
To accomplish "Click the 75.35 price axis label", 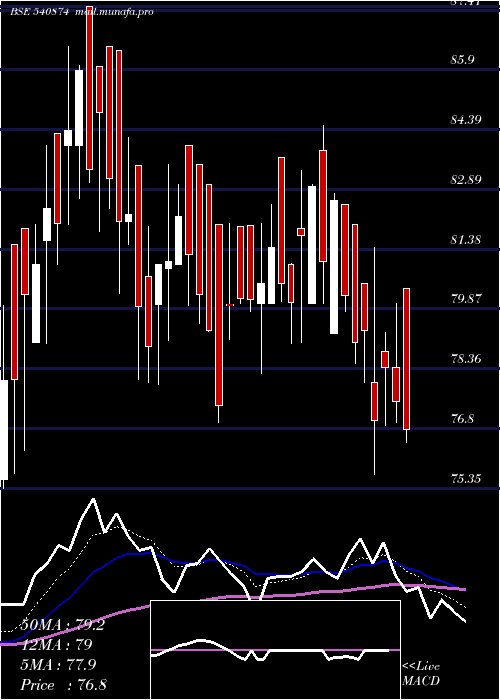I will coord(466,479).
